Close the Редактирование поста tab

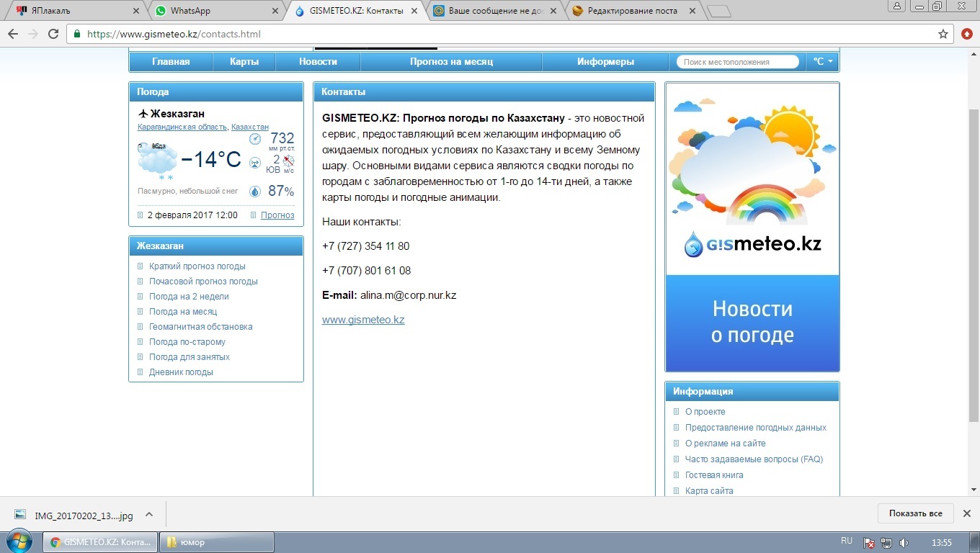tap(692, 11)
